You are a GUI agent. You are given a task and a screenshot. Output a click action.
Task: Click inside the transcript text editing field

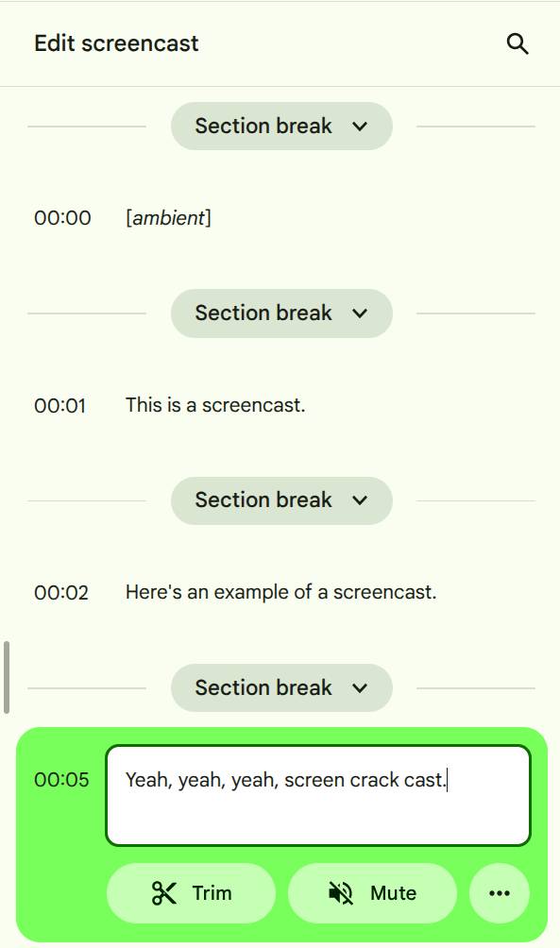(318, 793)
